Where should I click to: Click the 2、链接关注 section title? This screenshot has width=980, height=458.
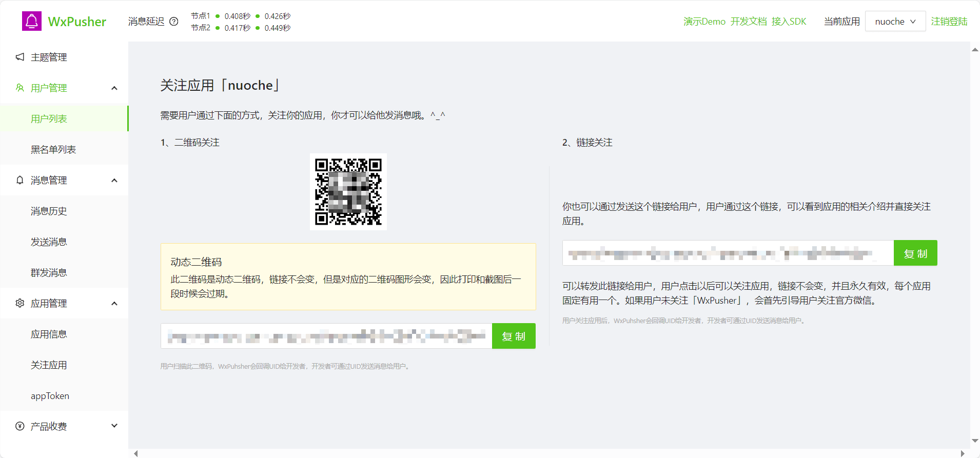[587, 143]
